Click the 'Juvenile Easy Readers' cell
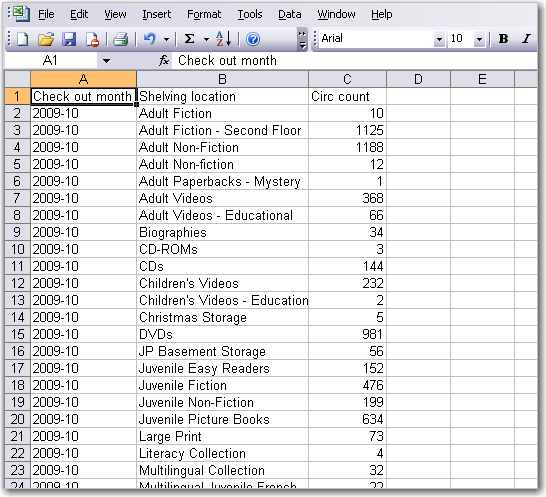The height and width of the screenshot is (497, 546). 222,368
